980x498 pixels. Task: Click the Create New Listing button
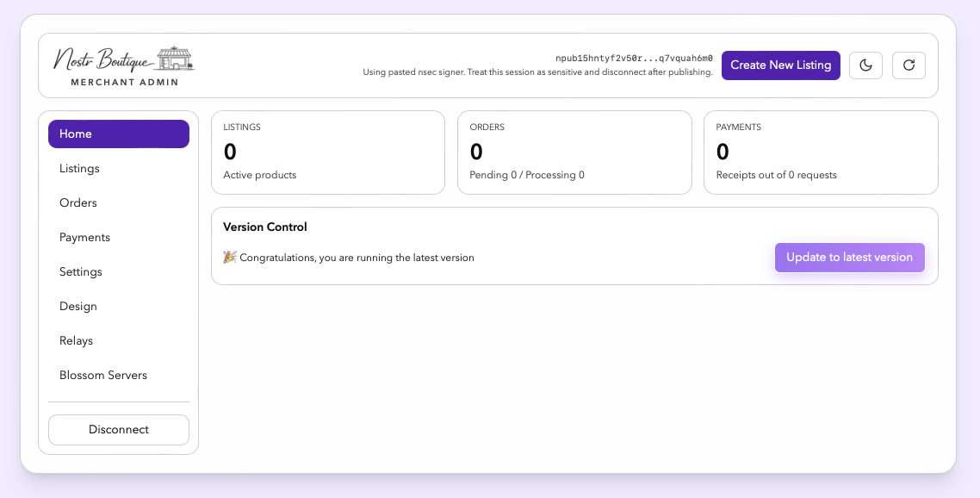tap(780, 65)
